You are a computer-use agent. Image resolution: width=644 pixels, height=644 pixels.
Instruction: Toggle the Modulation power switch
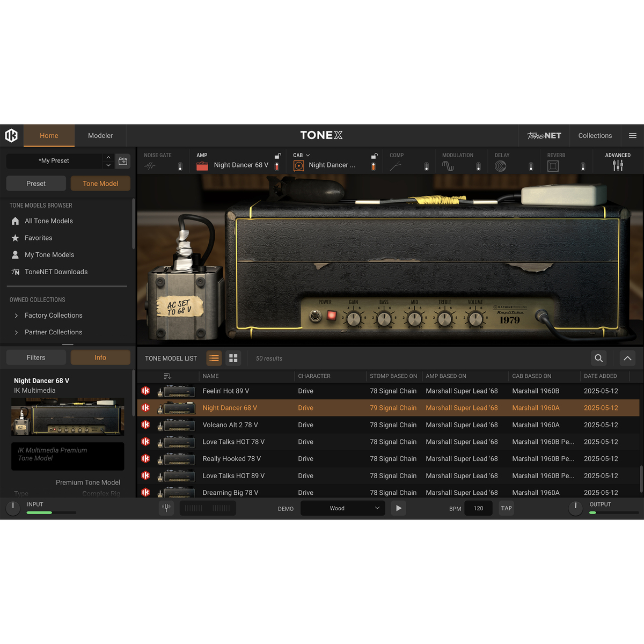[478, 166]
